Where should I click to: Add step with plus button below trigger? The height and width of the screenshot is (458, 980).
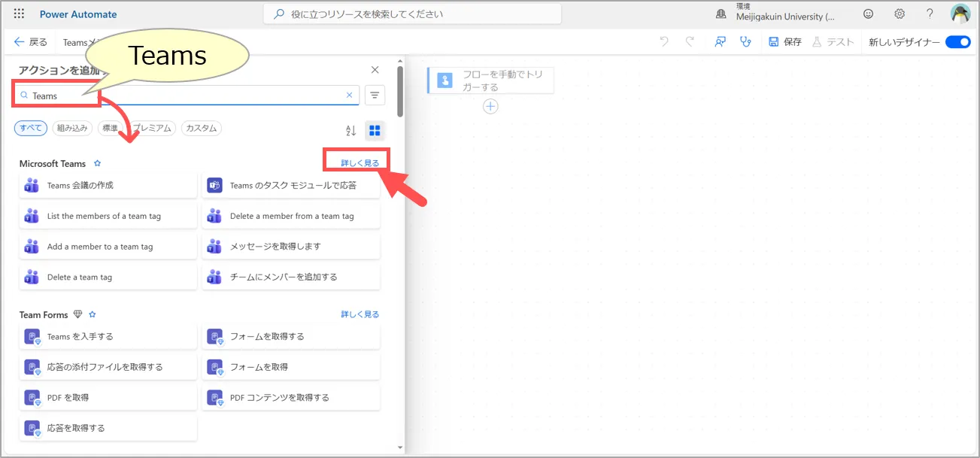click(490, 107)
